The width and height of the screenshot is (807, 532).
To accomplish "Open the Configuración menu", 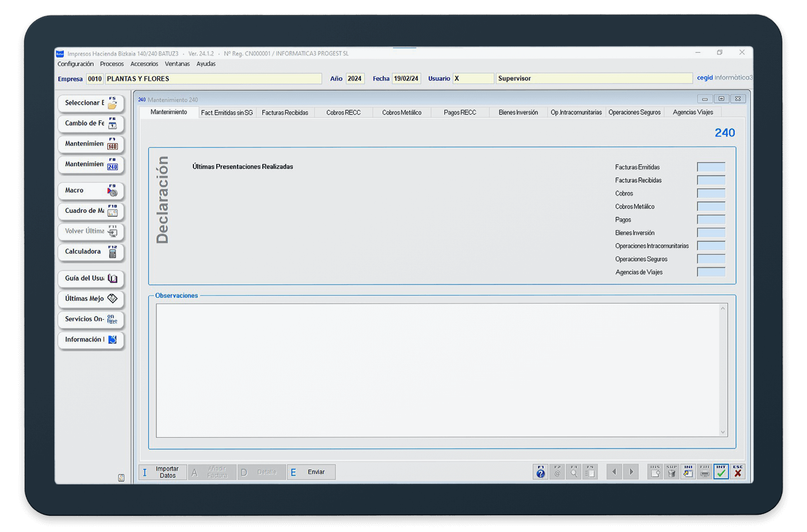I will (76, 64).
